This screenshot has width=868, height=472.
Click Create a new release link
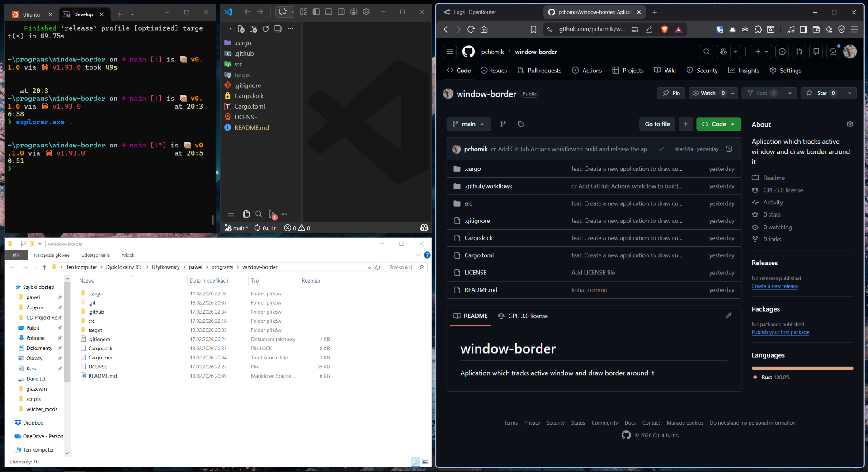[x=774, y=286]
